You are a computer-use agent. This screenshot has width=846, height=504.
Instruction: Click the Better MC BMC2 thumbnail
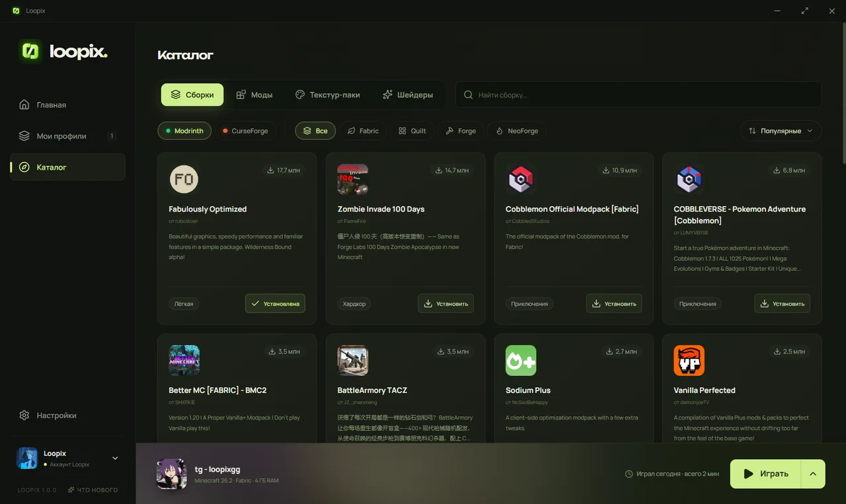coord(184,360)
